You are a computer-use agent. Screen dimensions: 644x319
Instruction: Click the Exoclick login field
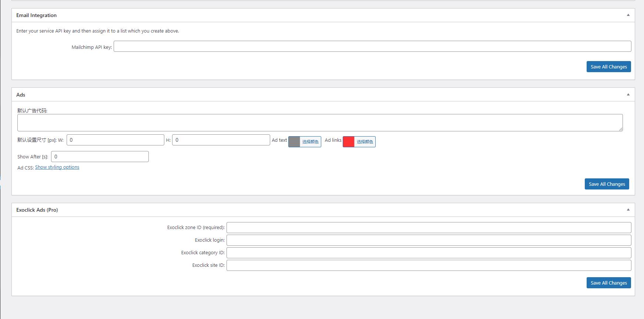pos(429,240)
